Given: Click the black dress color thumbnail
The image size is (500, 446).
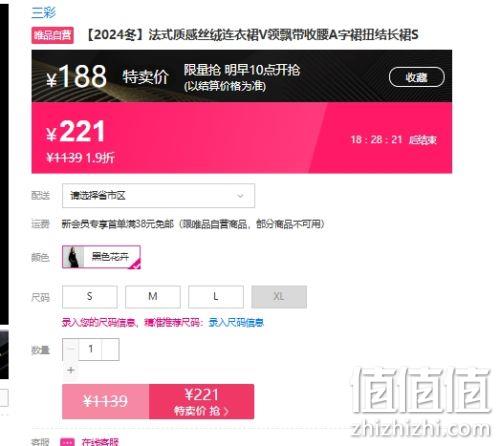Looking at the screenshot, I should 73,257.
